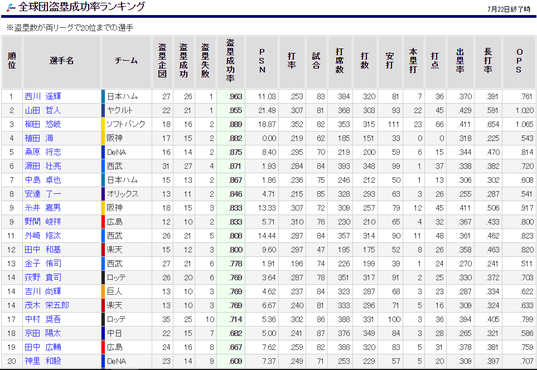Click the 盗塁企図 column header
537x370 pixels.
pos(162,61)
